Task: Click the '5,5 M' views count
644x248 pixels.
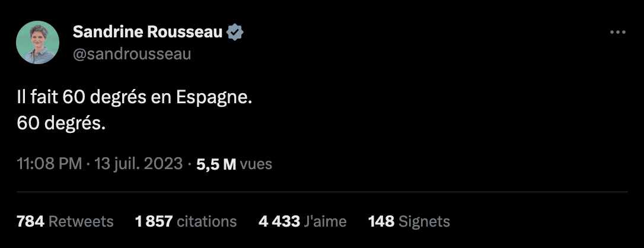Action: click(216, 164)
